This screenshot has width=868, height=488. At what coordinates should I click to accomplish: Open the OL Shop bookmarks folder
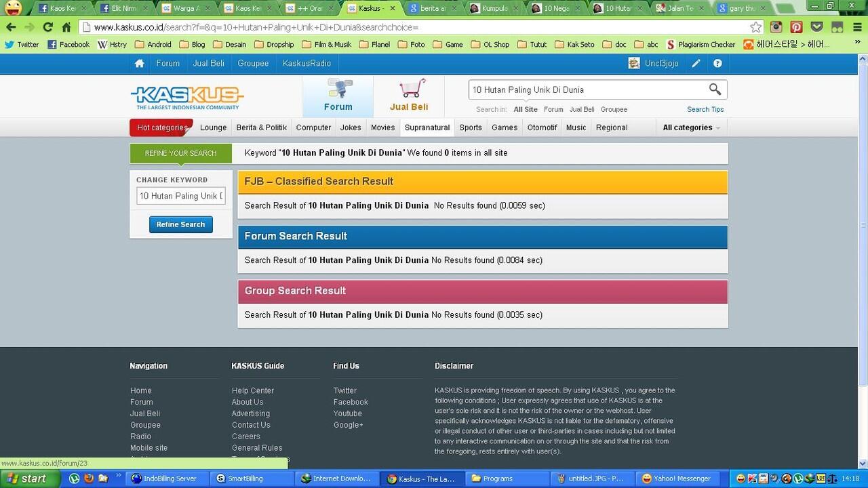[490, 44]
